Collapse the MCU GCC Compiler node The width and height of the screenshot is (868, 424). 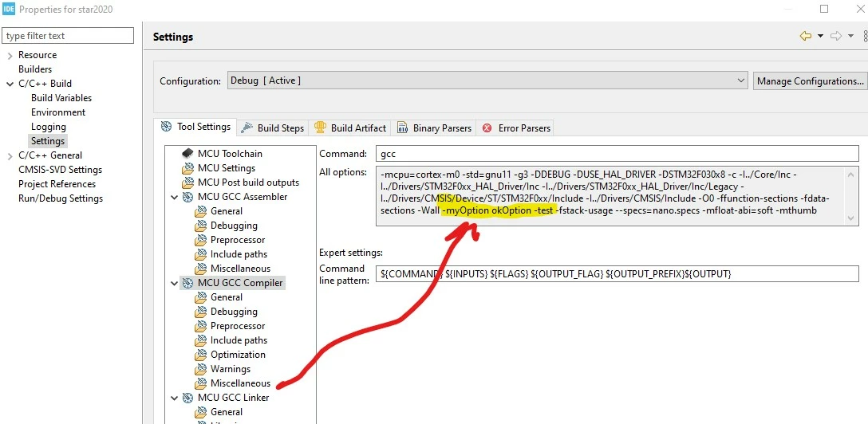coord(175,284)
